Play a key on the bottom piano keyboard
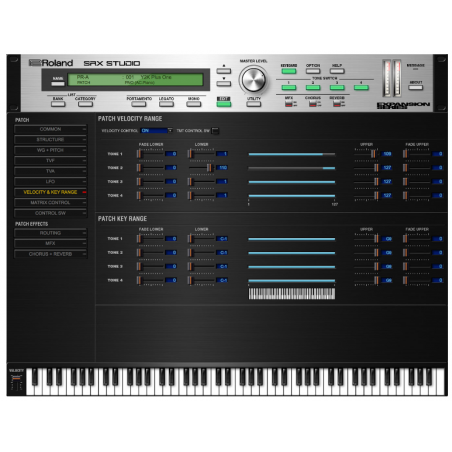The width and height of the screenshot is (452, 452). tap(235, 382)
